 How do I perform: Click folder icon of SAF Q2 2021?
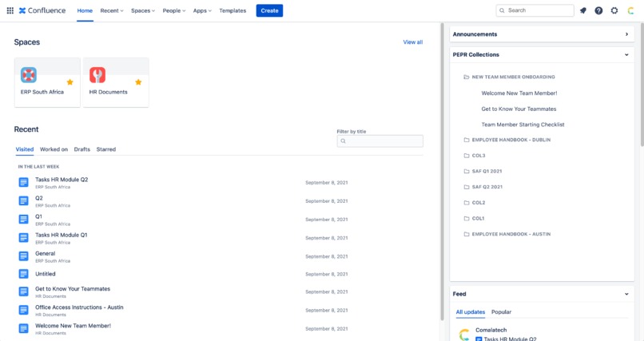pyautogui.click(x=466, y=187)
